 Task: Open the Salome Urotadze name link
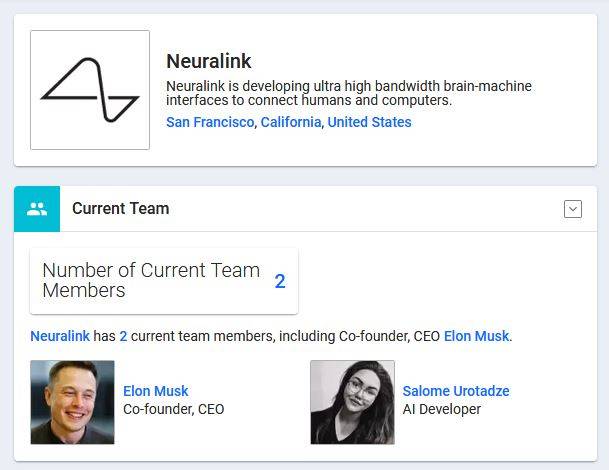pyautogui.click(x=456, y=391)
